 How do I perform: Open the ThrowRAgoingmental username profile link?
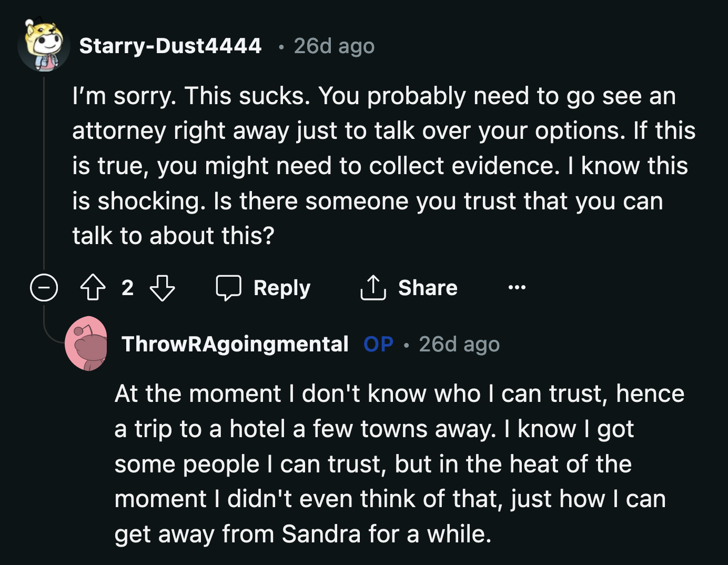[235, 344]
